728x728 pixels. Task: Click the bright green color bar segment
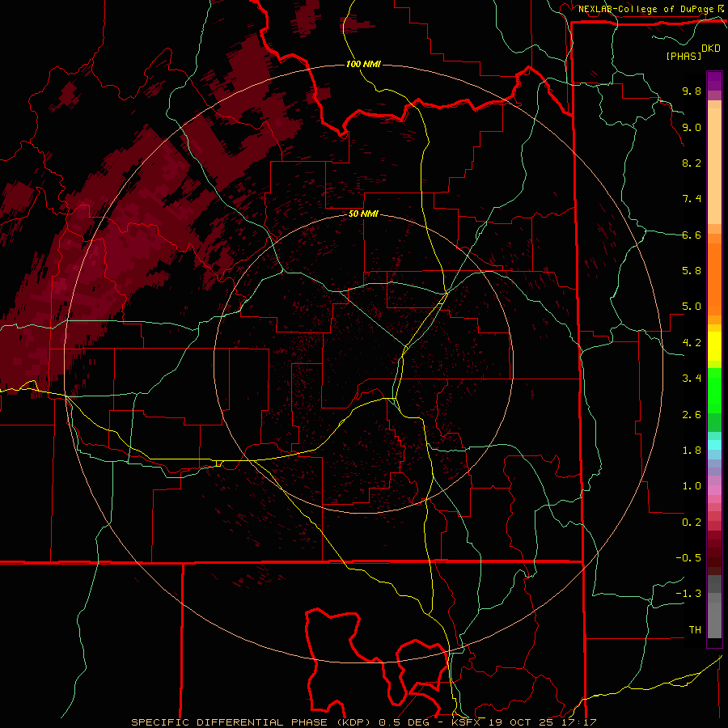pos(714,390)
